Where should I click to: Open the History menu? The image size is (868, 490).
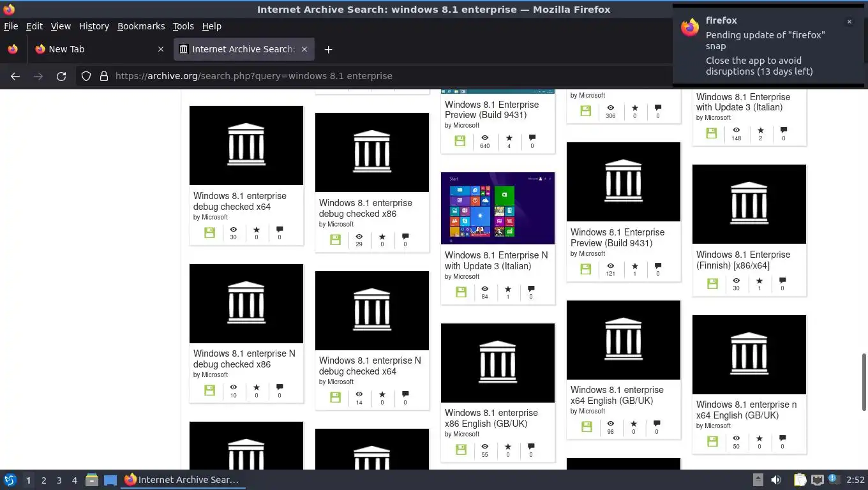click(94, 26)
